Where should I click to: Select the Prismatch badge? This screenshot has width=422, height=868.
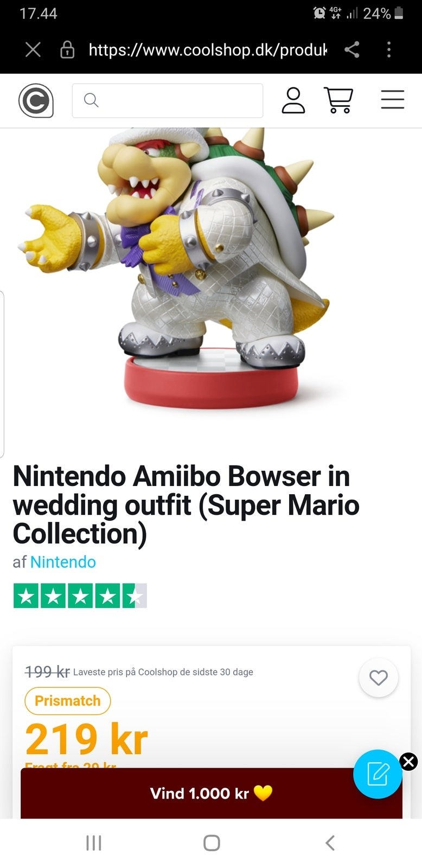[68, 701]
